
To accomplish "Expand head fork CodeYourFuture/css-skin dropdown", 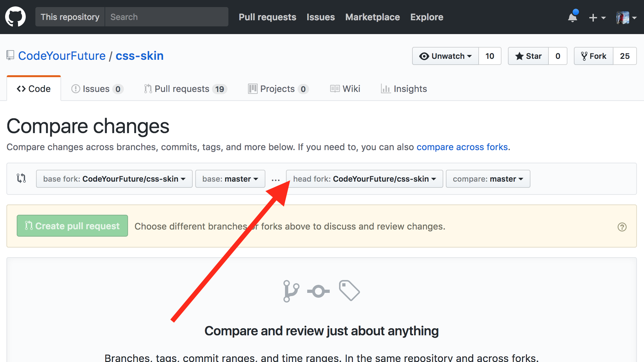I will point(364,179).
